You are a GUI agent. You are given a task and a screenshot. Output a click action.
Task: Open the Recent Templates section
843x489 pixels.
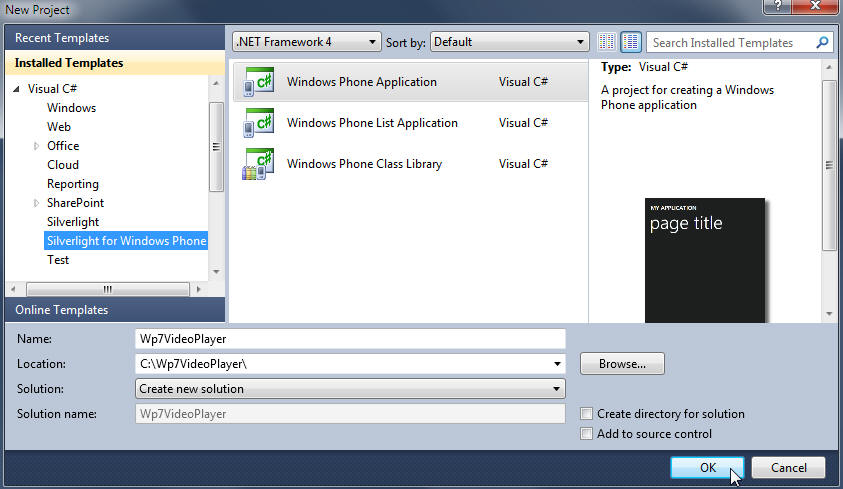[115, 38]
